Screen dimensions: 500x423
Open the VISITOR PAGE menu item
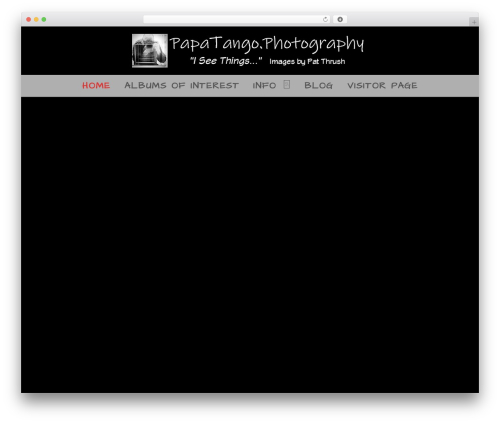click(x=382, y=86)
